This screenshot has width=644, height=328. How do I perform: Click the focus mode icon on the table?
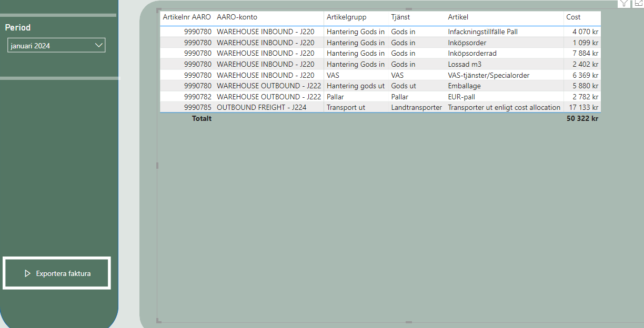[638, 3]
